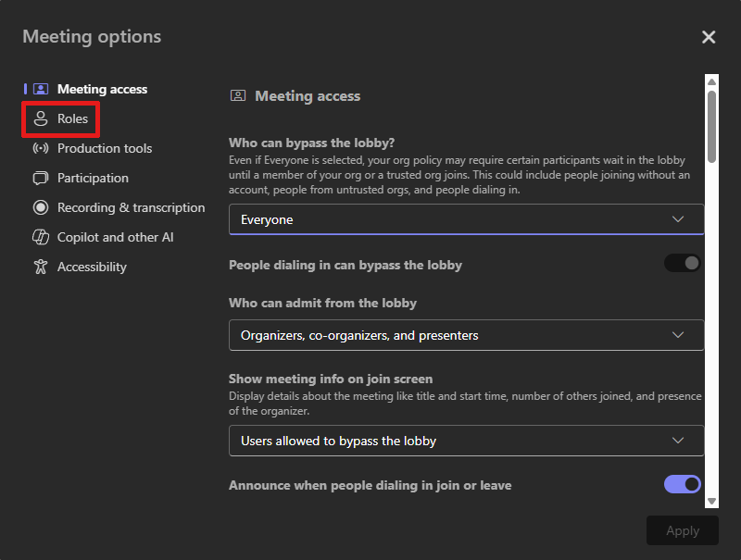
Task: Click the scrollbar down arrow
Action: tap(711, 501)
